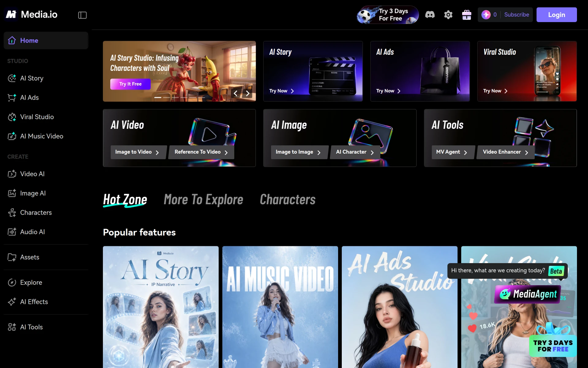Open AI Character option
Screen dimensions: 588x368
[x=355, y=152]
